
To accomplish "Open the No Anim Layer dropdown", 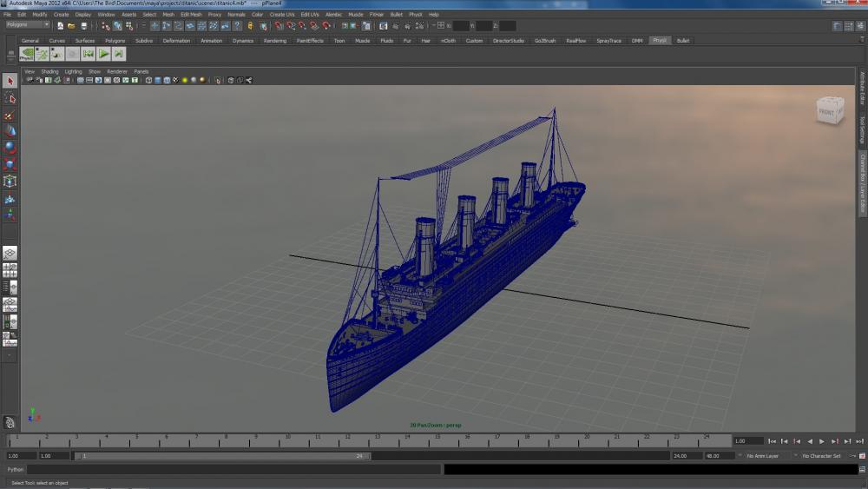I will (x=762, y=456).
